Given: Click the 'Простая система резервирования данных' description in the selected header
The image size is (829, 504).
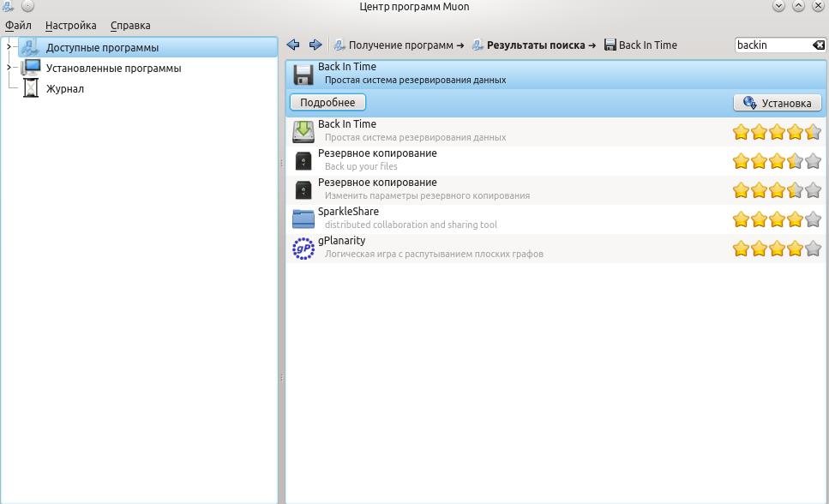Looking at the screenshot, I should point(415,80).
